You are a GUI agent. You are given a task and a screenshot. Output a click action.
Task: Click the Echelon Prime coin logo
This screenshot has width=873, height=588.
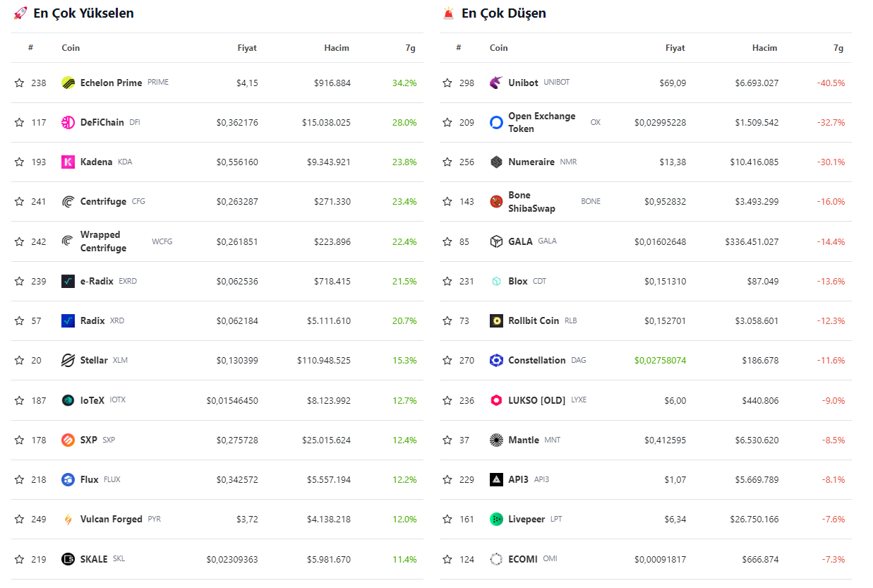tap(68, 83)
